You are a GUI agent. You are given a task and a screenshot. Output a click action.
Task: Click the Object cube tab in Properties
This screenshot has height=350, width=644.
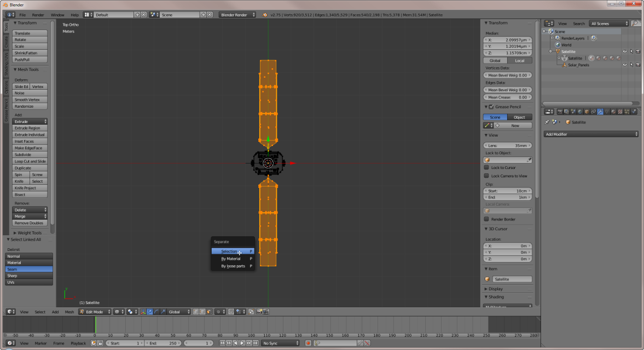click(587, 112)
